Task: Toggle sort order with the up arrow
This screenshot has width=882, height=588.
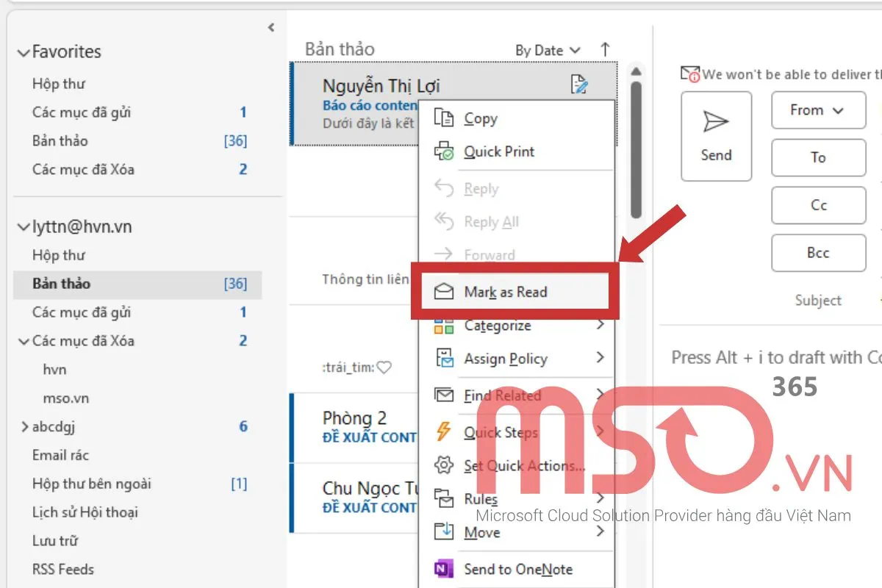Action: click(605, 50)
